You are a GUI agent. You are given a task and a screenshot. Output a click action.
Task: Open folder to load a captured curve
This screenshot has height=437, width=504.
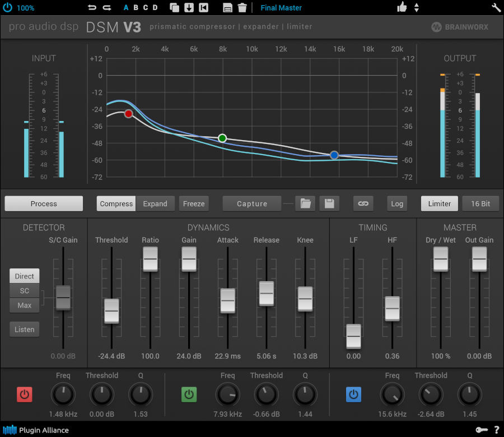point(305,203)
